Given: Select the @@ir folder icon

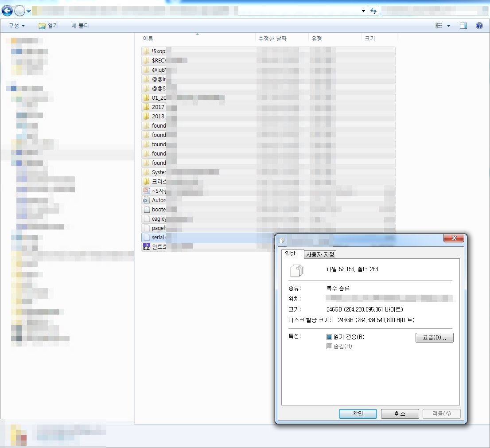Looking at the screenshot, I should [146, 79].
